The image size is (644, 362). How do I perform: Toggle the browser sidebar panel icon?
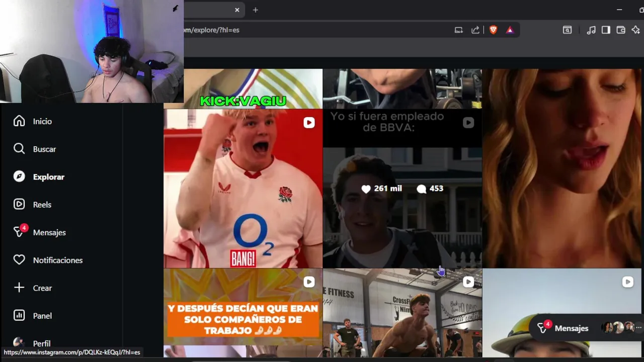606,30
